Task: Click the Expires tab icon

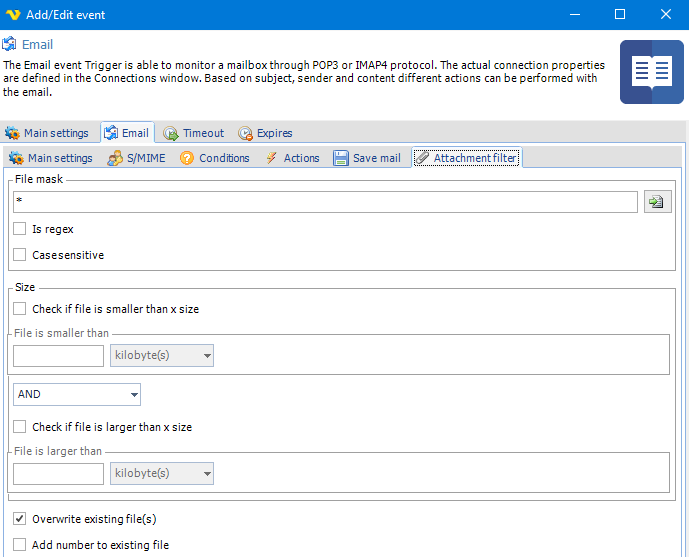Action: (245, 133)
